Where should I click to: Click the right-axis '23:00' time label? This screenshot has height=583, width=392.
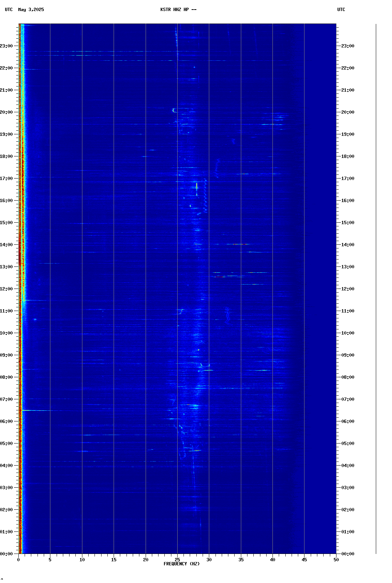tap(348, 46)
